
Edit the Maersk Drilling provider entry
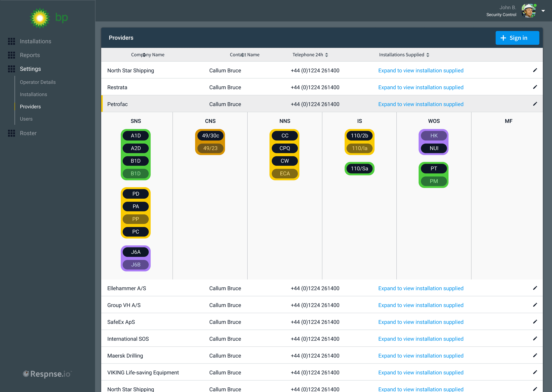(535, 356)
